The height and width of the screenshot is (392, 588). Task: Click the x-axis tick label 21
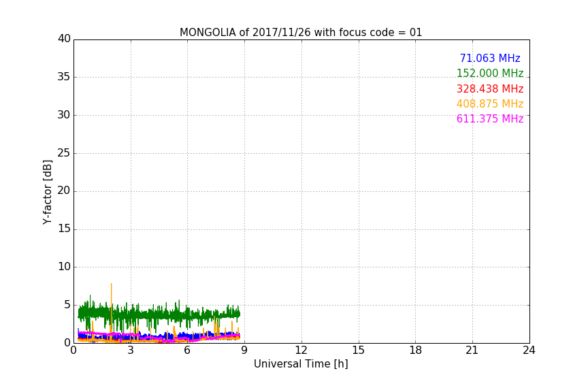(x=472, y=350)
